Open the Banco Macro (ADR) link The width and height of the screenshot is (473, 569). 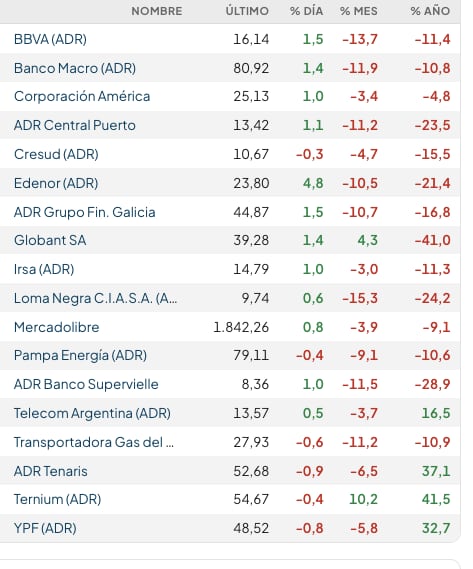75,68
